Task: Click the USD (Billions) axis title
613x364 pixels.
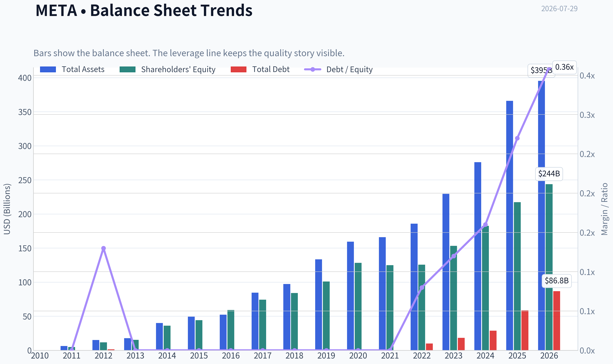Action: [x=7, y=209]
